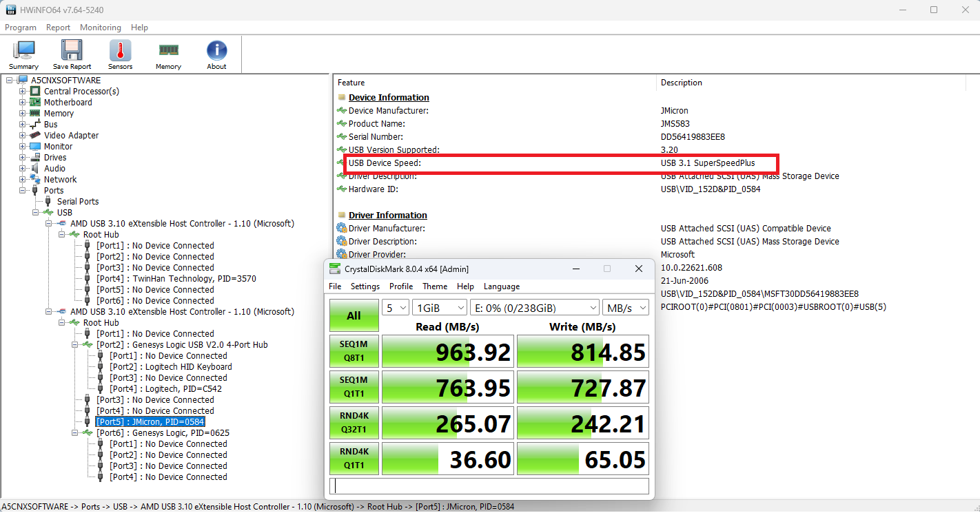Click the Bus tree icon
The width and height of the screenshot is (980, 513).
[x=34, y=125]
